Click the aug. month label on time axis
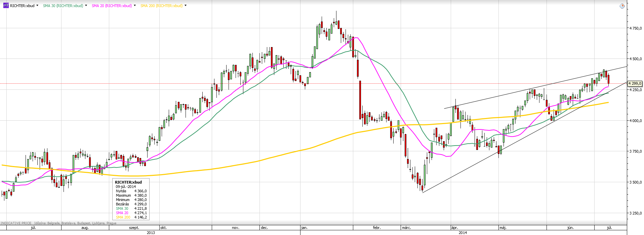The height and width of the screenshot is (235, 644). (85, 228)
